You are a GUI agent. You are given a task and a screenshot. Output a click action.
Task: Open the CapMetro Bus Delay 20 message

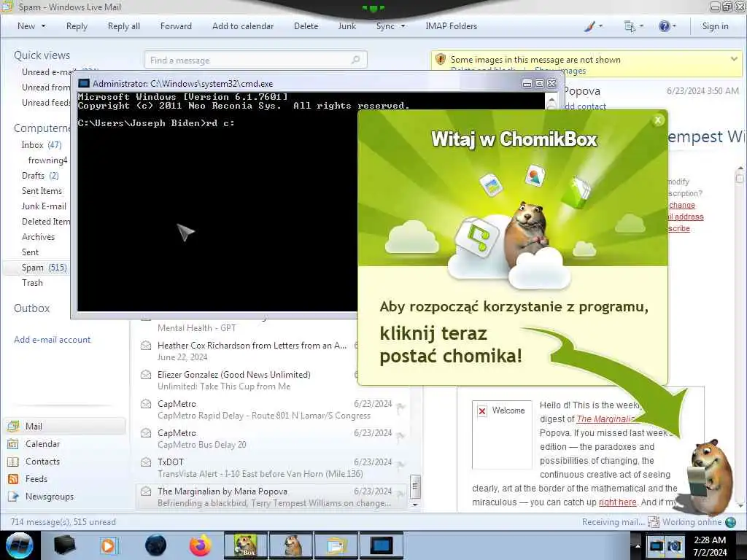coord(273,438)
